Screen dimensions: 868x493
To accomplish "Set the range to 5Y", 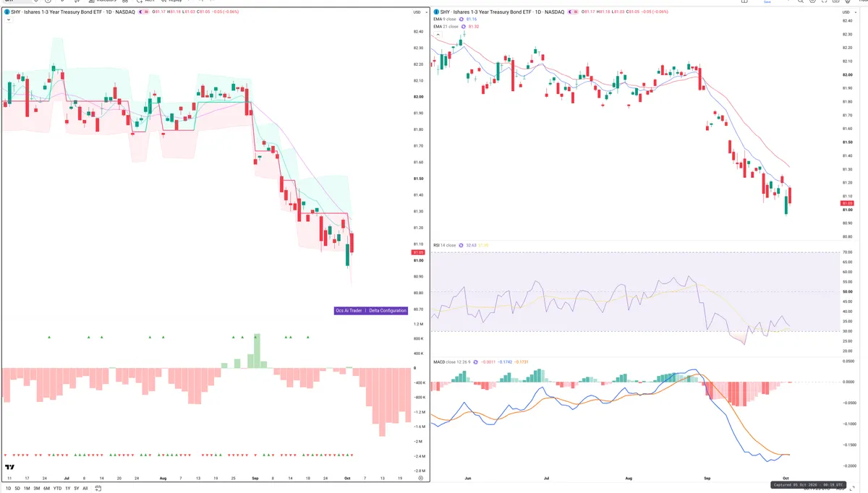I will click(x=77, y=489).
